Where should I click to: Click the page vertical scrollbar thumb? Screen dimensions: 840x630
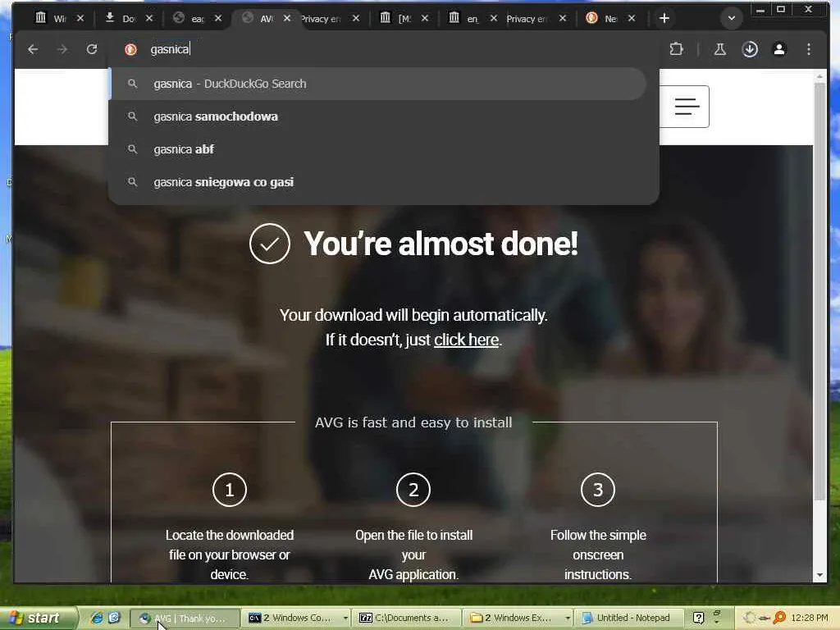pos(819,291)
